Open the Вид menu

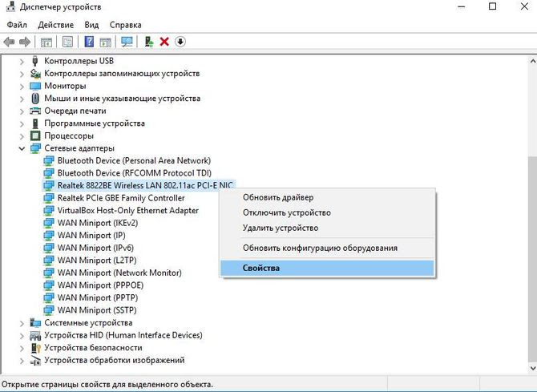tap(91, 25)
